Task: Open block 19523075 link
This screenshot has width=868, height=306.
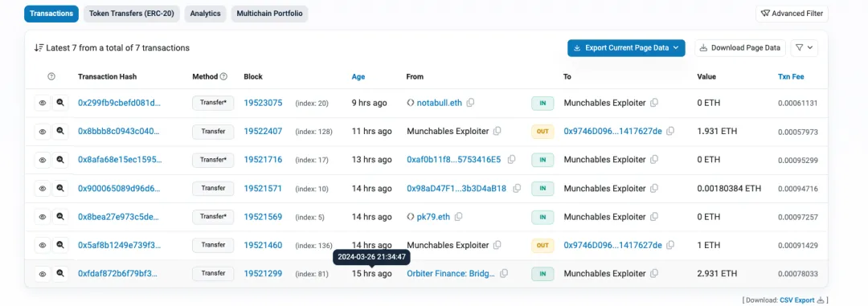Action: point(263,103)
